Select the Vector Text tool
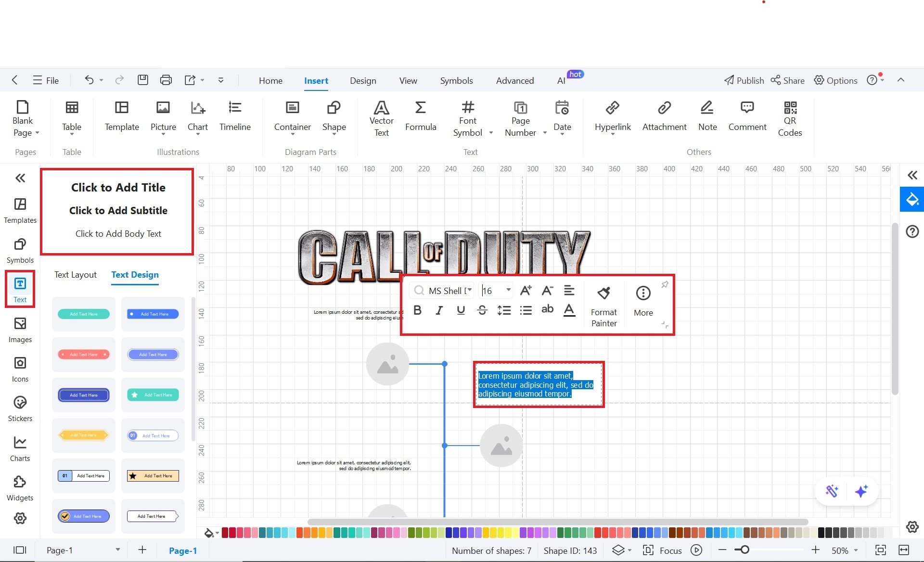This screenshot has width=924, height=562. 381,118
